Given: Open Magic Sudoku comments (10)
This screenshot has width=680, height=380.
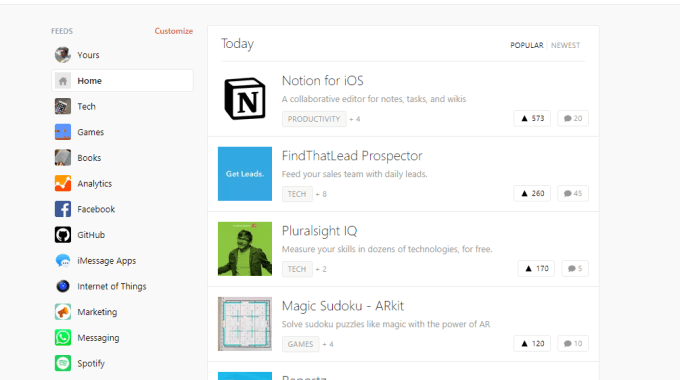Looking at the screenshot, I should point(573,344).
